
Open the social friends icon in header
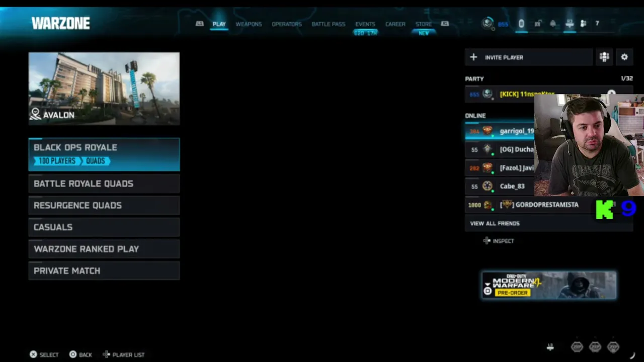pos(584,24)
